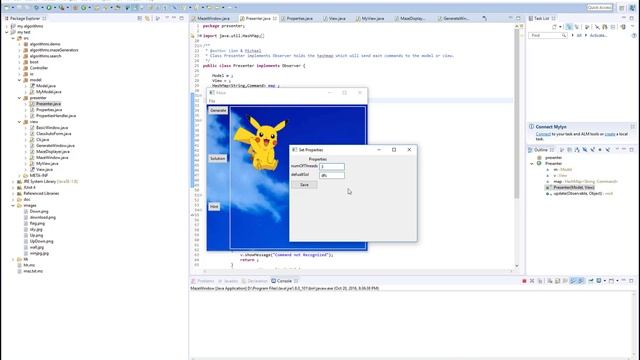Toggle Link with Editor in Package Explorer

point(147,18)
